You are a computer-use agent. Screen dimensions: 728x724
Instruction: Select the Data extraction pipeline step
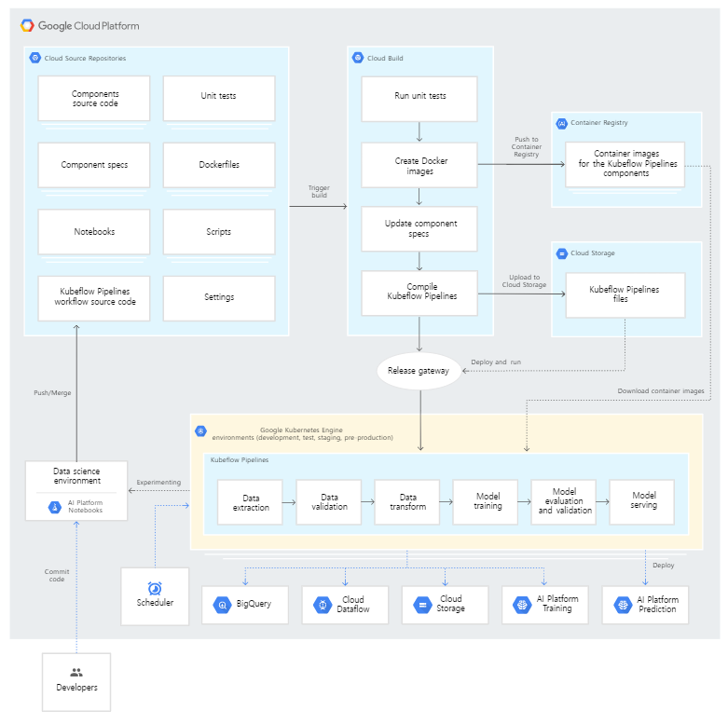[250, 502]
